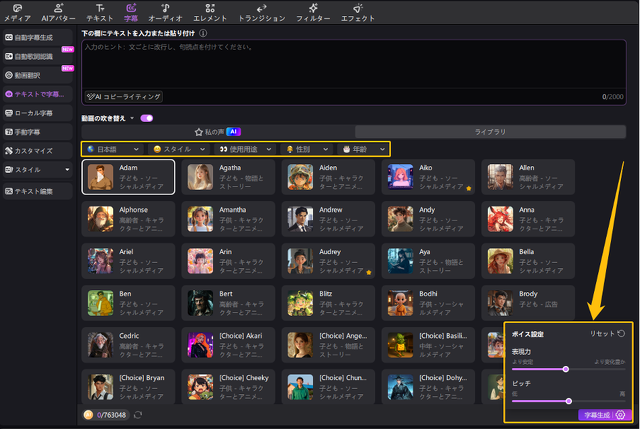Select テキストで字幕 sidebar item
Image resolution: width=640 pixels, height=429 pixels.
tap(38, 94)
